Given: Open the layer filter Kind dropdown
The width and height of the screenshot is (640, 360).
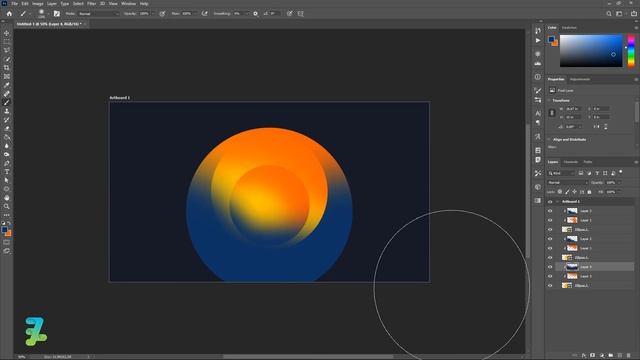Looking at the screenshot, I should (561, 173).
